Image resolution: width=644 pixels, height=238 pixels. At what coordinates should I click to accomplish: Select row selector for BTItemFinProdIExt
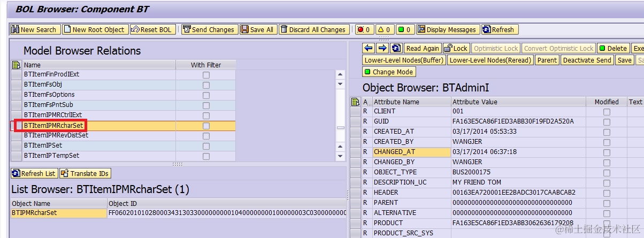[x=17, y=75]
